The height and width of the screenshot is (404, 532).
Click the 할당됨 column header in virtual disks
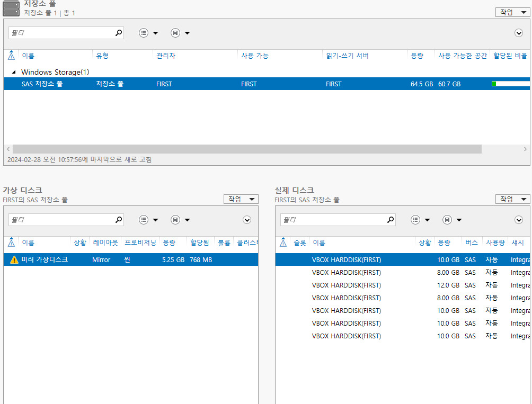coord(199,243)
